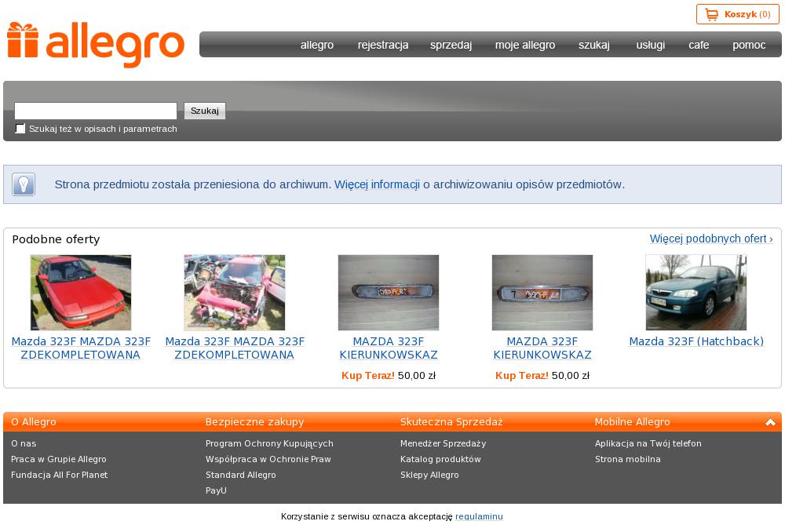The height and width of the screenshot is (532, 785).
Task: Click the allegro gift logo
Action: point(96,44)
